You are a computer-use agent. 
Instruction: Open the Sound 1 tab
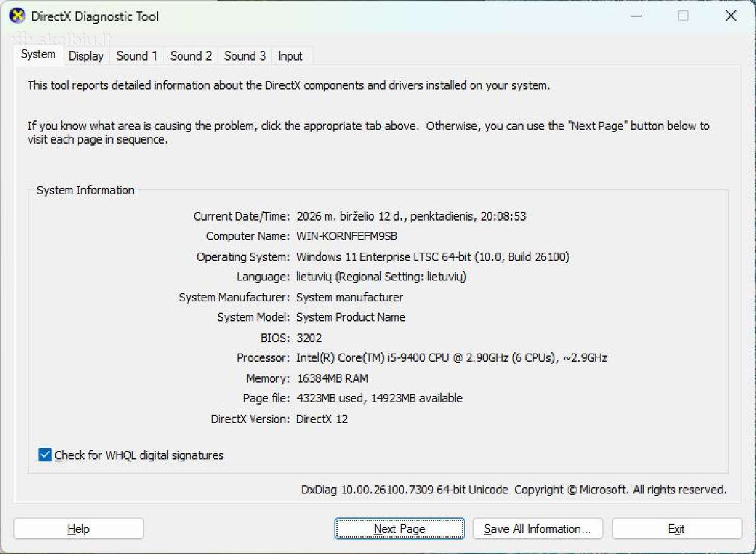[137, 56]
